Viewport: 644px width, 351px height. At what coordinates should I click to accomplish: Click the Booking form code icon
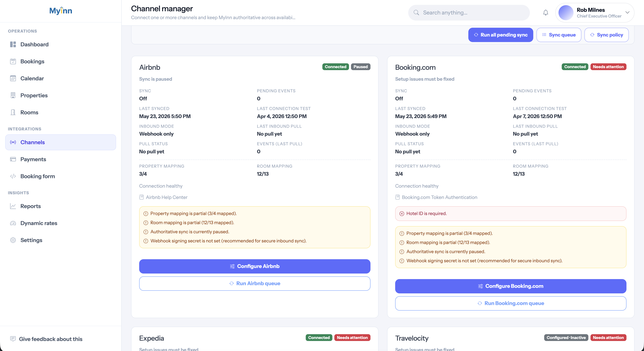[x=13, y=176]
